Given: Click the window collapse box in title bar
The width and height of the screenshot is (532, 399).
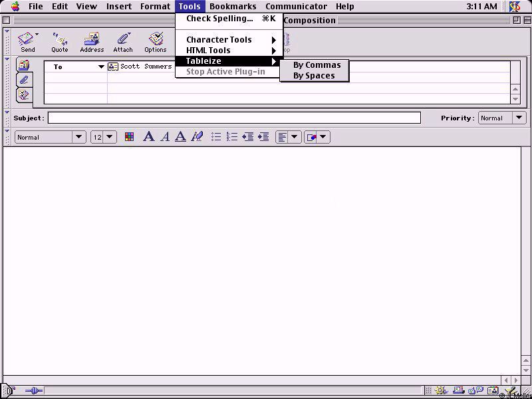Looking at the screenshot, I should (526, 21).
